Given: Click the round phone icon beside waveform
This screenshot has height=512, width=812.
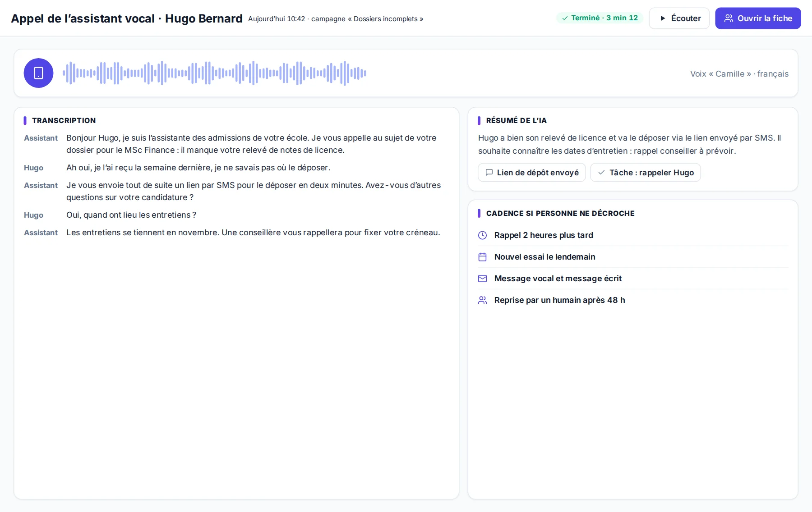Looking at the screenshot, I should tap(38, 73).
